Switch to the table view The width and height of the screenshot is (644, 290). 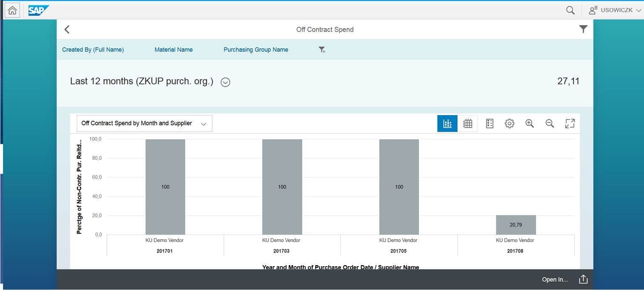[x=467, y=123]
